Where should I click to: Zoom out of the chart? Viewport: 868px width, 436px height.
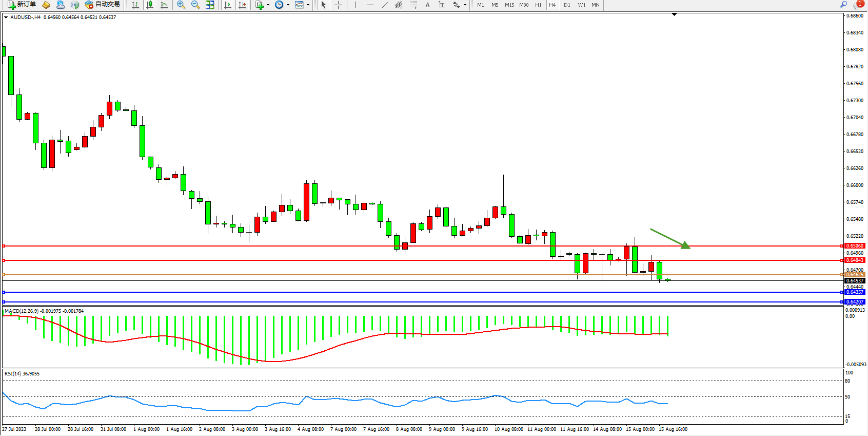coord(195,5)
